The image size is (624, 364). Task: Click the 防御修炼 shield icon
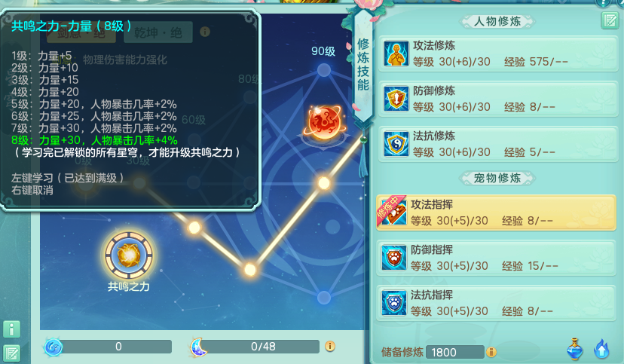(x=396, y=99)
